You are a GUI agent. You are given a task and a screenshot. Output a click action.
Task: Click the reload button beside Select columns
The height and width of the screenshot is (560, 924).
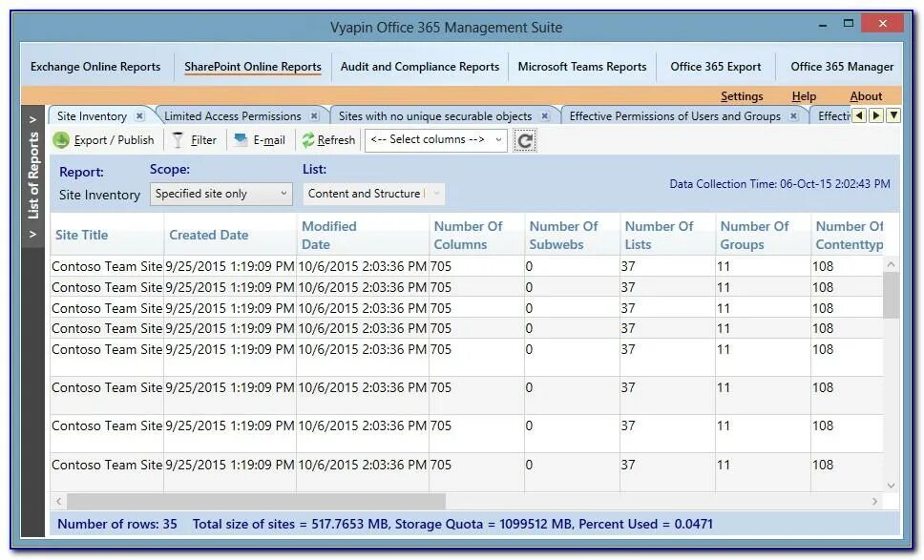[524, 141]
